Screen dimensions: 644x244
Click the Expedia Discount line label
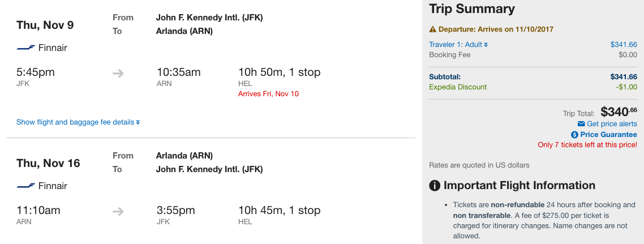point(458,87)
